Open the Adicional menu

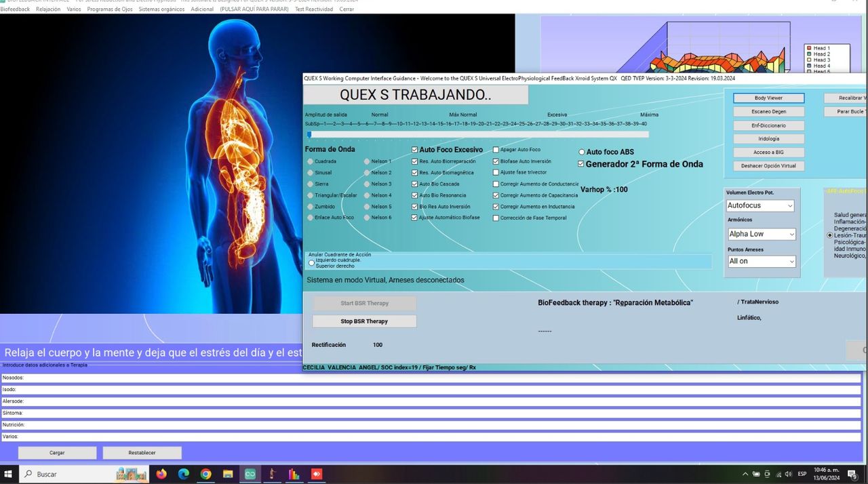point(202,9)
